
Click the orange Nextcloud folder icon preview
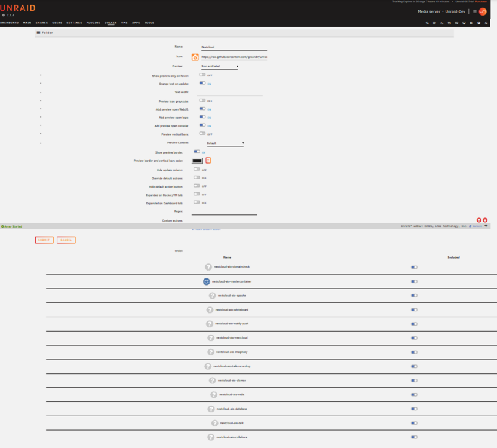tap(195, 57)
